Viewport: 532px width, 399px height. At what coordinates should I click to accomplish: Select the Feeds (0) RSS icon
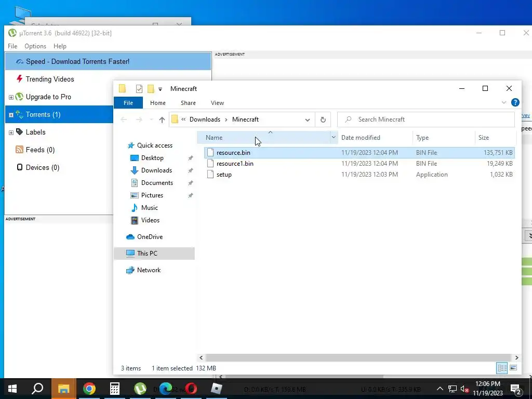[x=19, y=150]
